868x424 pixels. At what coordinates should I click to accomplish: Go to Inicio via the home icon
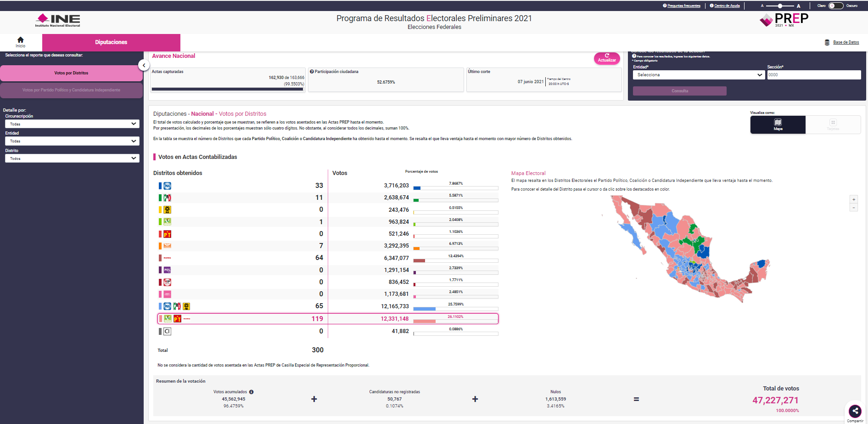point(20,40)
